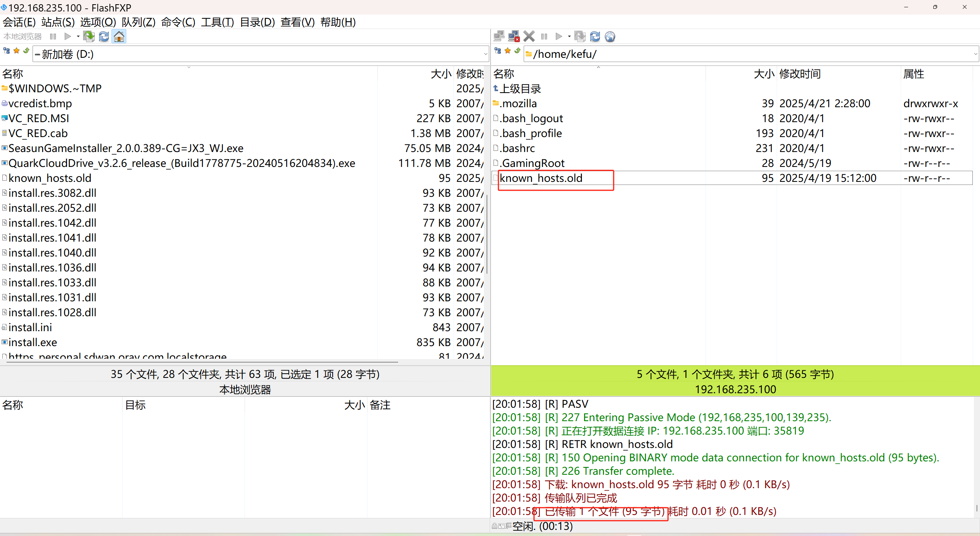Viewport: 980px width, 536px height.
Task: Select .bash_profile in the remote list
Action: pos(531,134)
